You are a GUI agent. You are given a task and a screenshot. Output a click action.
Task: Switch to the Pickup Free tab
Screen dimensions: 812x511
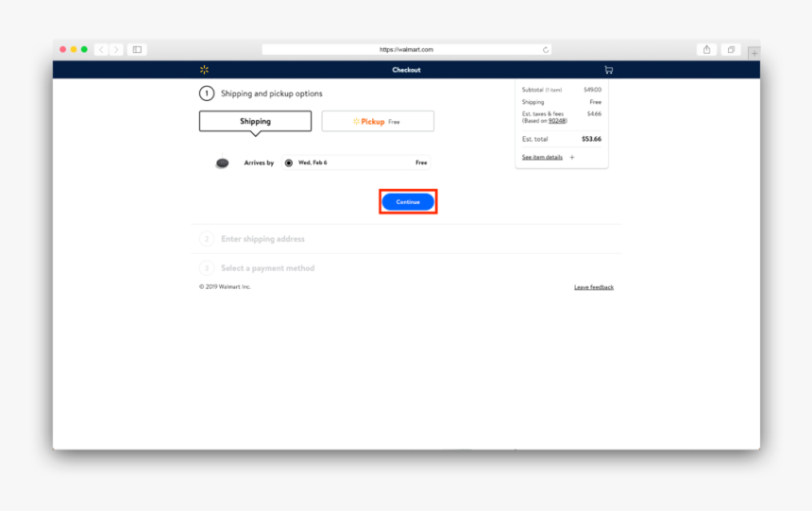point(378,121)
